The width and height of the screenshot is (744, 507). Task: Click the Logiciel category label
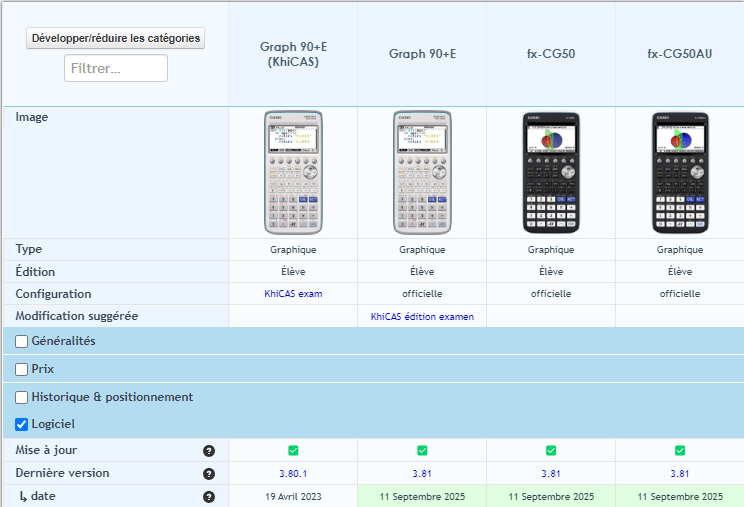(53, 424)
